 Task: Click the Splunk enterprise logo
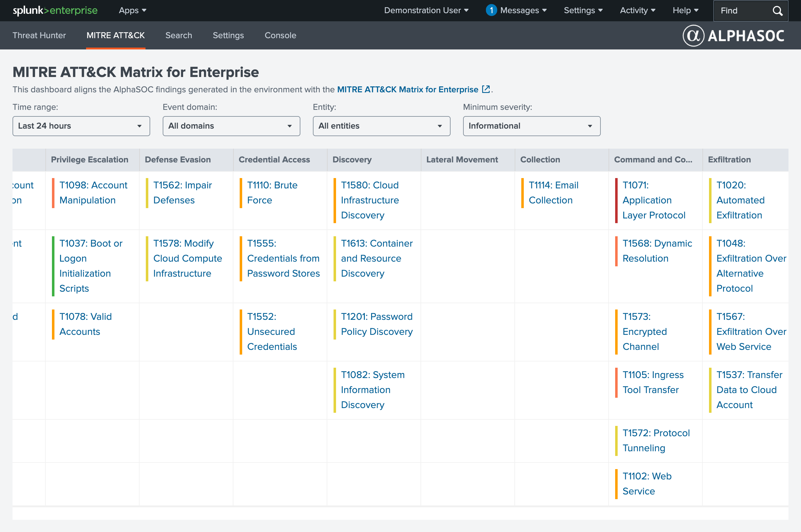[55, 11]
